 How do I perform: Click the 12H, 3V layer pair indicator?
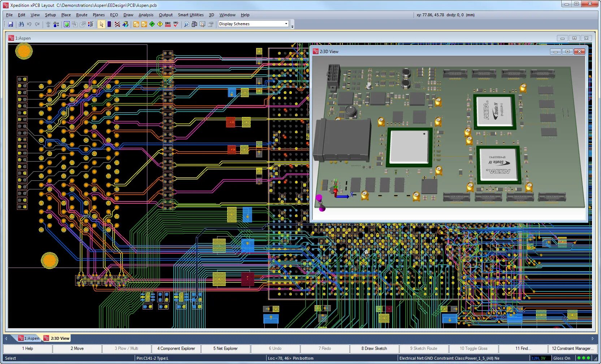(x=540, y=358)
